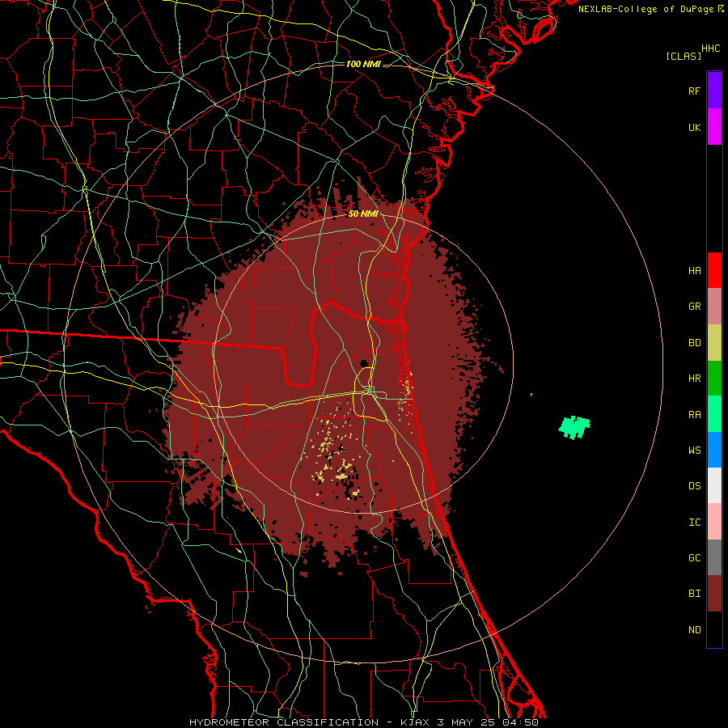The height and width of the screenshot is (728, 728).
Task: Click the BD yellow legend swatch
Action: point(714,342)
